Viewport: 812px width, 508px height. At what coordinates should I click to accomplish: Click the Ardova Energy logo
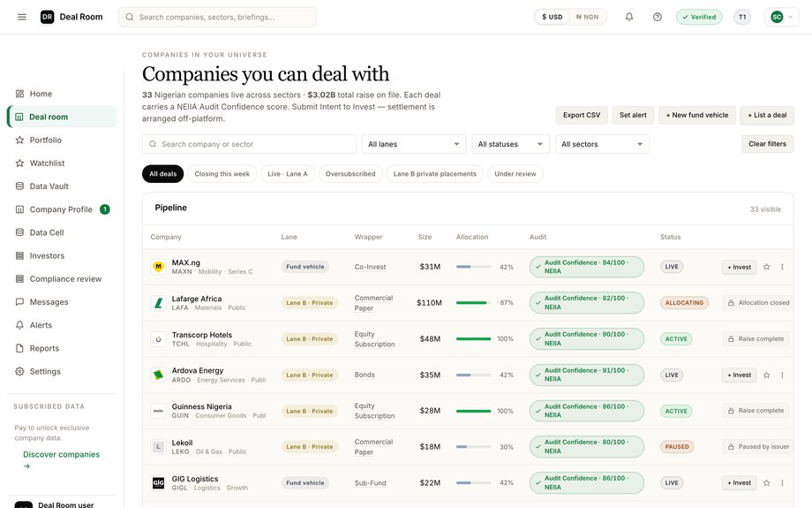(x=159, y=375)
